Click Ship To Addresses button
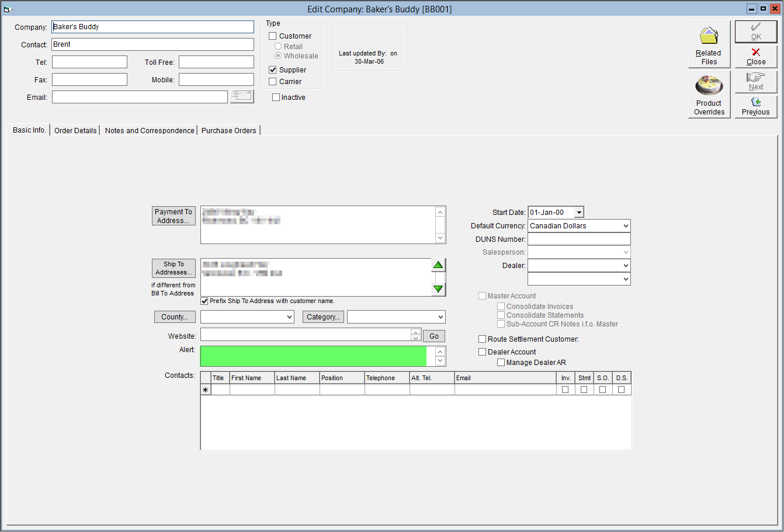Viewport: 784px width, 532px height. tap(174, 268)
